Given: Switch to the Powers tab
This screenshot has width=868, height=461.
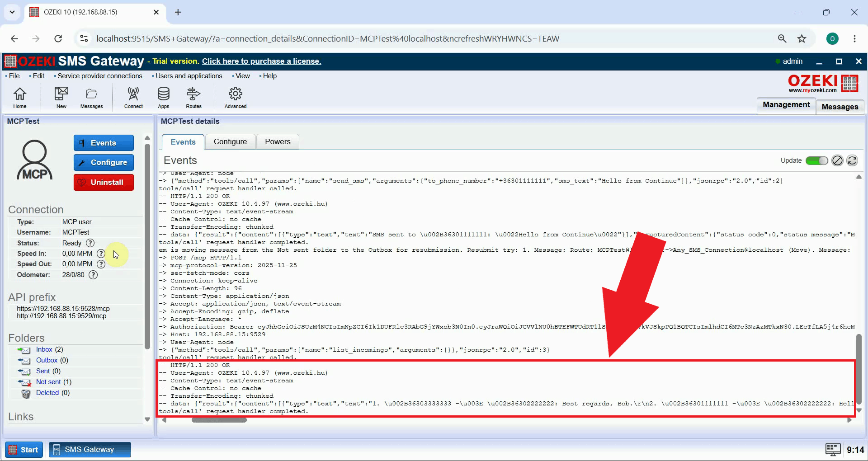Looking at the screenshot, I should pyautogui.click(x=278, y=141).
